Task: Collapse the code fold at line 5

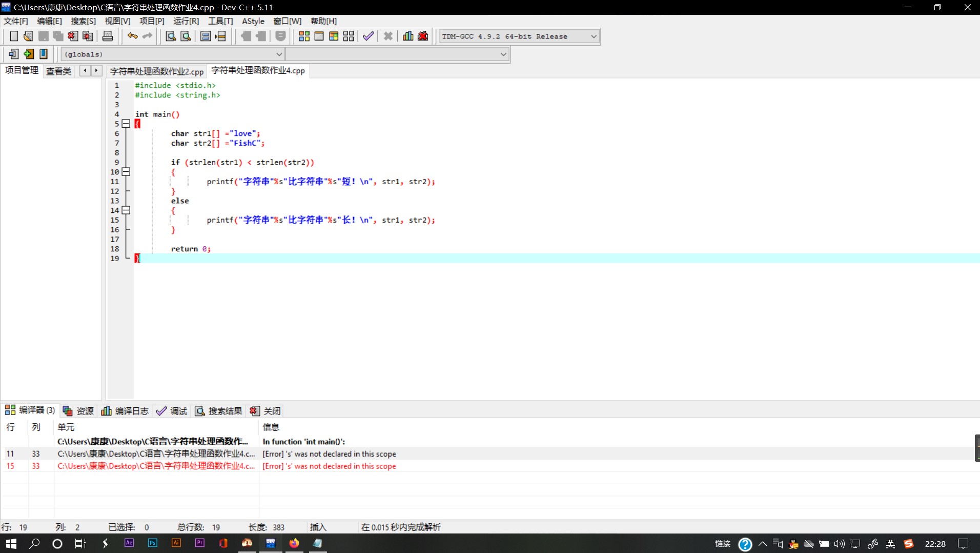Action: [126, 124]
